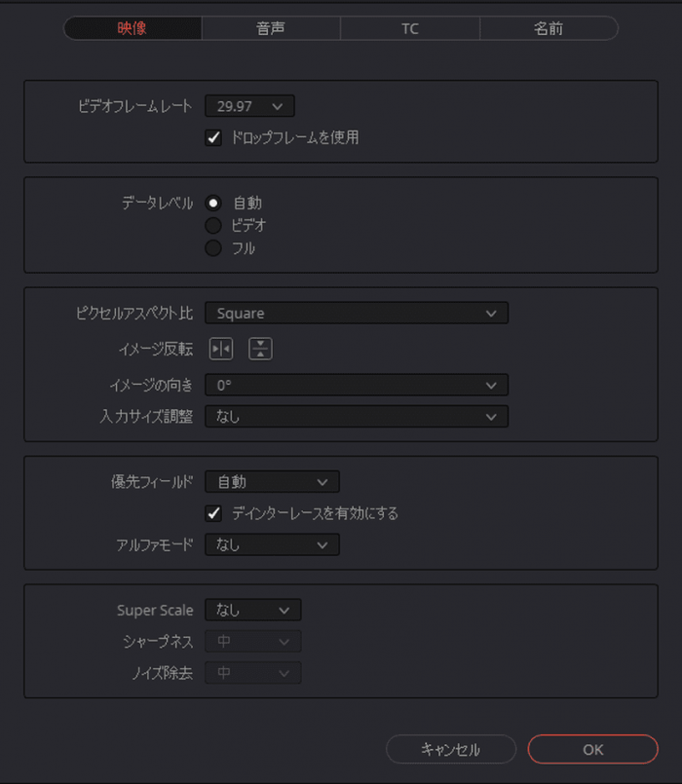Open the Super Scale dropdown
Image resolution: width=682 pixels, height=784 pixels.
pos(253,610)
